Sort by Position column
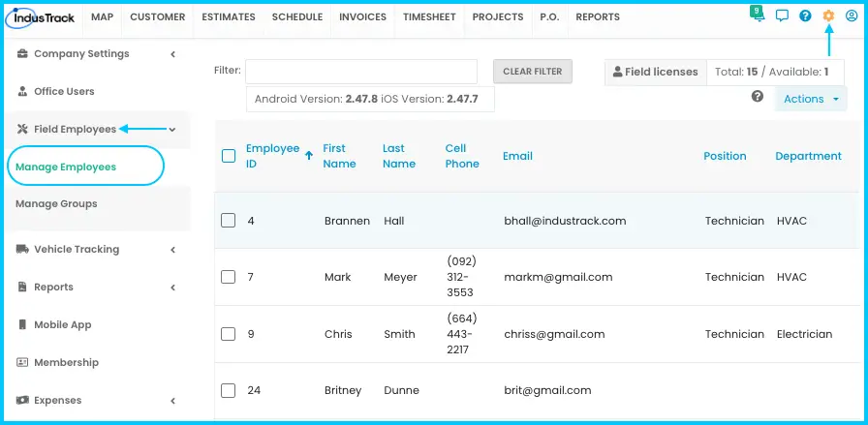The width and height of the screenshot is (868, 425). click(725, 156)
